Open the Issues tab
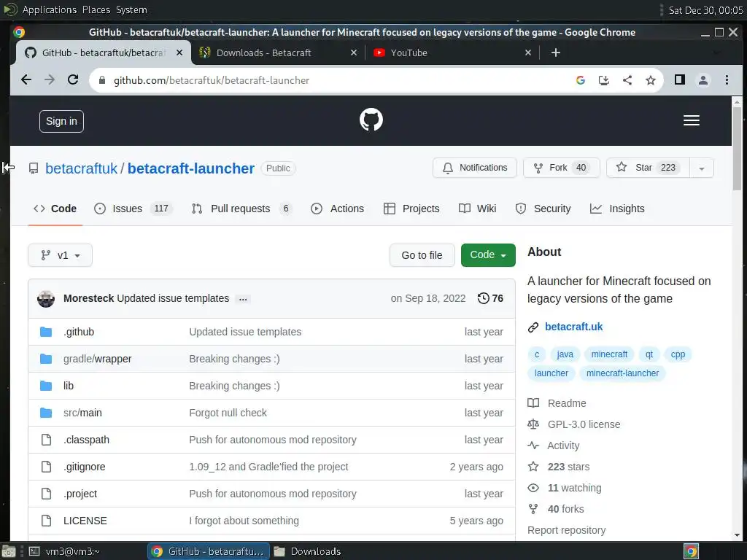Image resolution: width=747 pixels, height=560 pixels. [x=133, y=209]
